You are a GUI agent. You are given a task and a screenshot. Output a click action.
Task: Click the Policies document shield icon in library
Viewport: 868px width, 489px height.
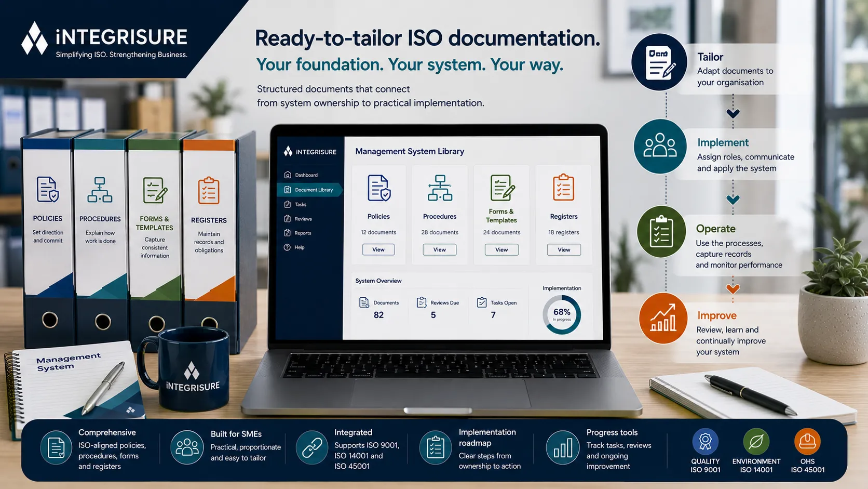(379, 188)
